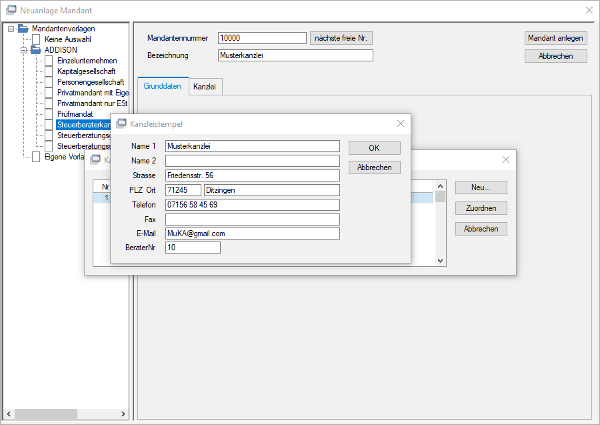Switch to the Grunddaten tab
Viewport: 600px width, 425px height.
(163, 86)
